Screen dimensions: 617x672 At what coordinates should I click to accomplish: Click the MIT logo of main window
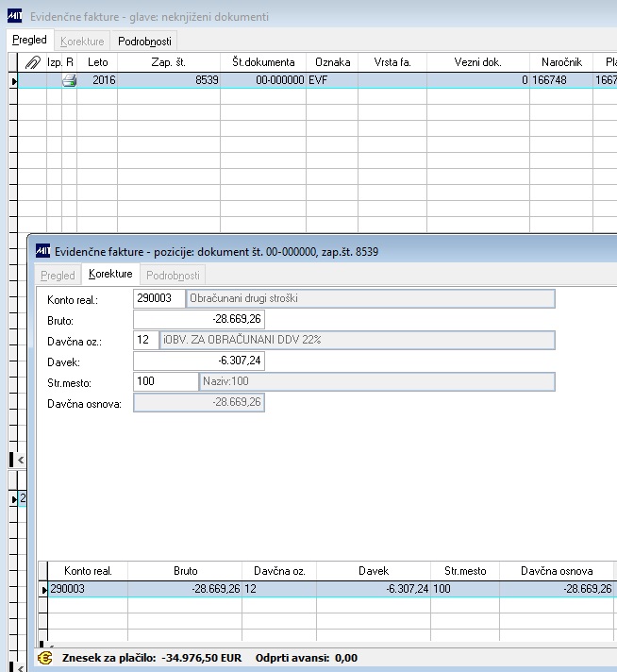tap(14, 16)
